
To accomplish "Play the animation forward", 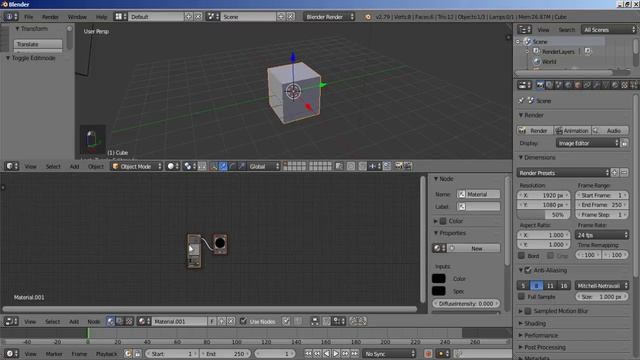I will tap(336, 353).
